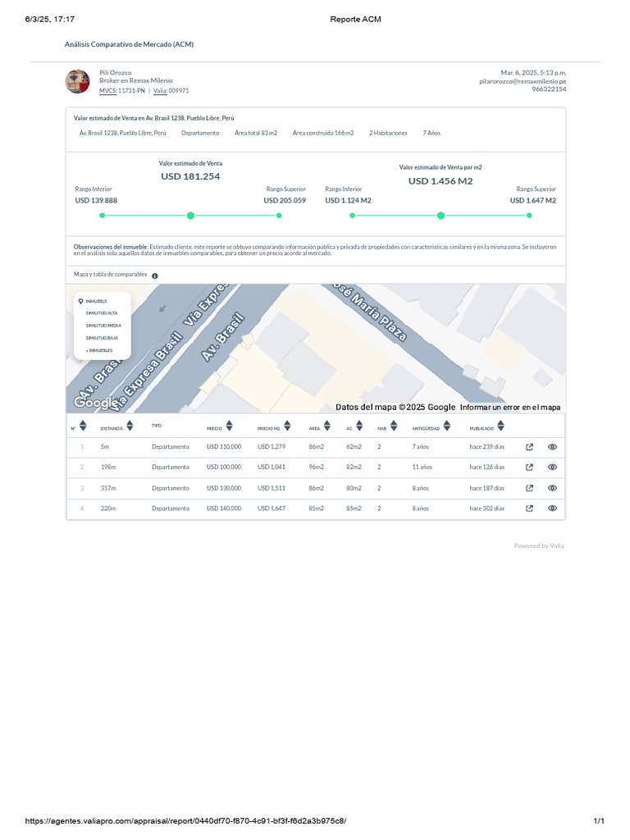Viewport: 630px width, 840px height.
Task: Toggle visibility of the 5m comparable row
Action: coord(552,447)
